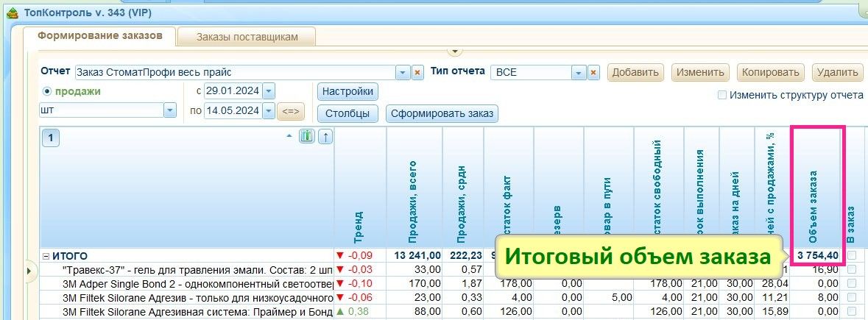Click the end date field 14.05.2024
Viewport: 868px width, 320px height.
click(x=233, y=111)
